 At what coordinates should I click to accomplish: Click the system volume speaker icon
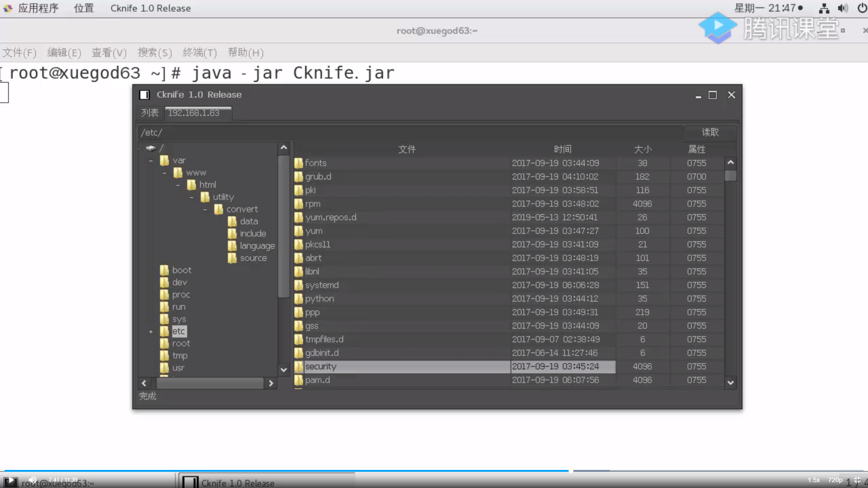pos(843,8)
